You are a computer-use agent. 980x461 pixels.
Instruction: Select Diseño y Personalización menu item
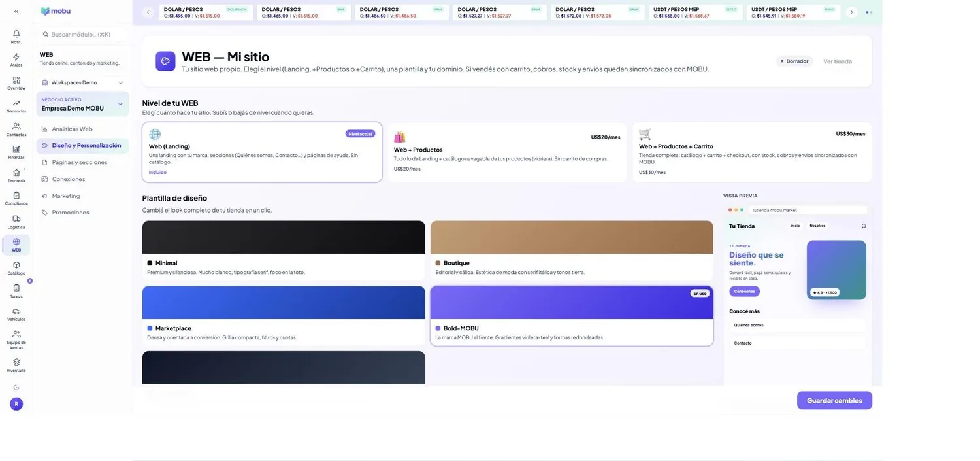(x=82, y=145)
